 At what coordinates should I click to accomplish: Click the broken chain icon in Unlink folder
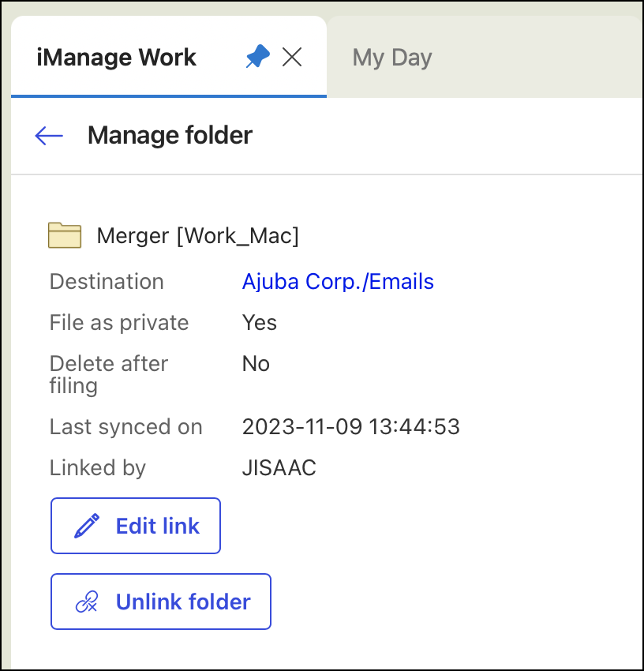click(x=86, y=602)
